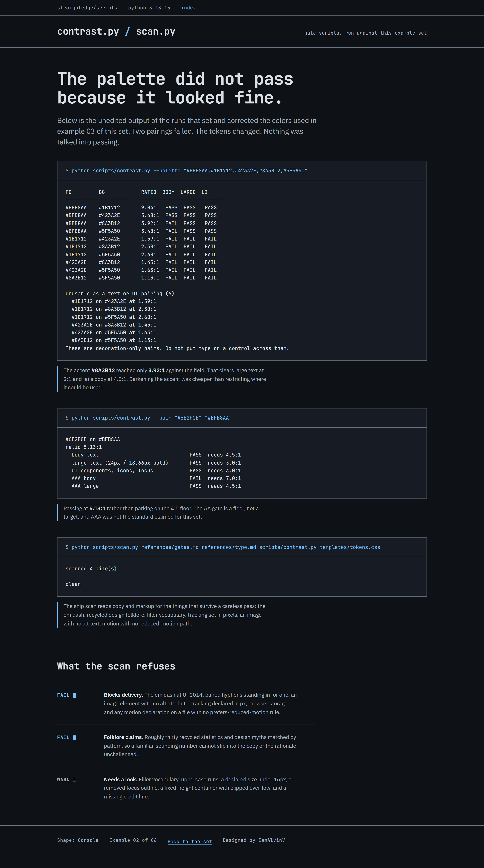This screenshot has height=868, width=484.
Task: Click the bold 5.13:1 in the note
Action: (x=97, y=508)
